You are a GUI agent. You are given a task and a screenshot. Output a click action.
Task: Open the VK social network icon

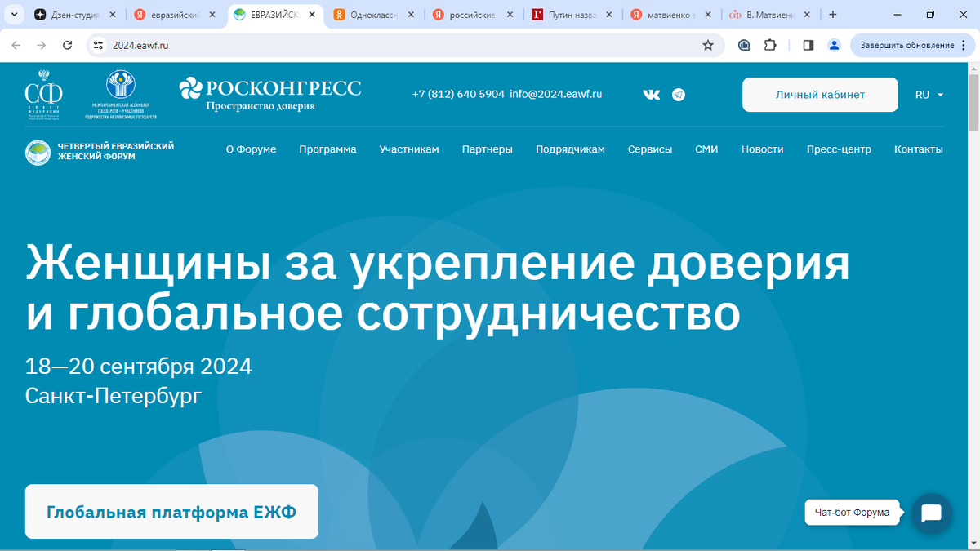[x=652, y=95]
